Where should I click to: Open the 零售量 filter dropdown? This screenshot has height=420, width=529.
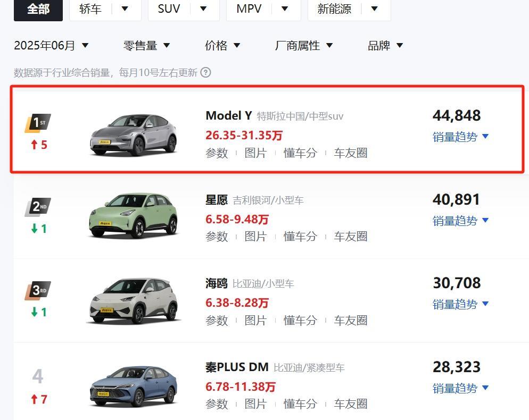(x=147, y=45)
